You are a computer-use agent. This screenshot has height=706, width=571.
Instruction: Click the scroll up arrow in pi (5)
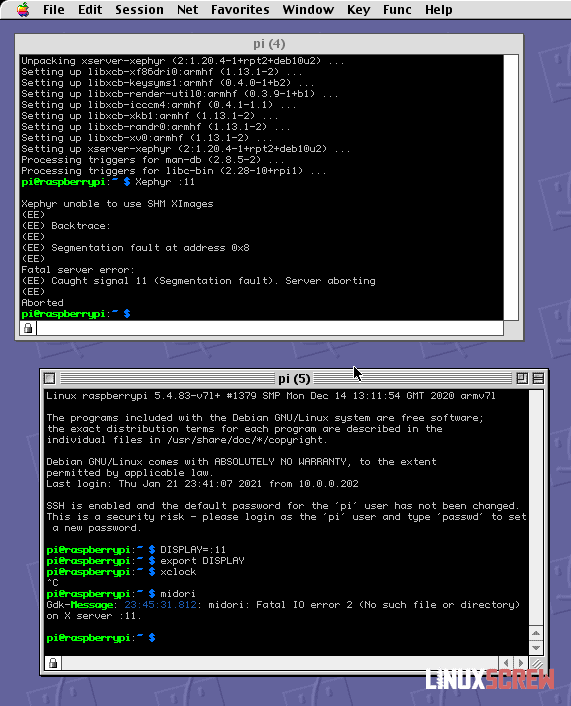pyautogui.click(x=536, y=633)
